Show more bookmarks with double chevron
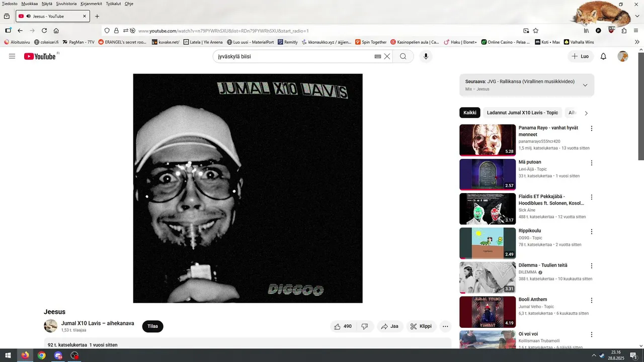The width and height of the screenshot is (644, 362). pos(637,42)
